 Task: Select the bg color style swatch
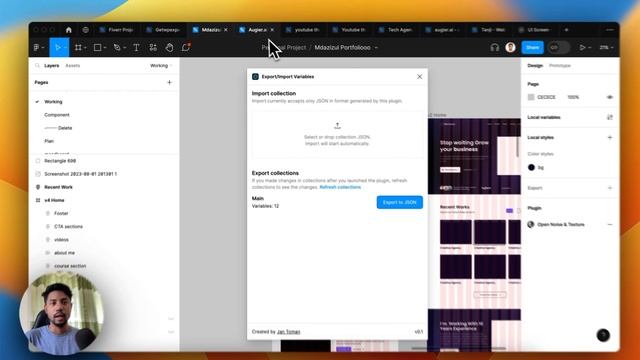[531, 167]
